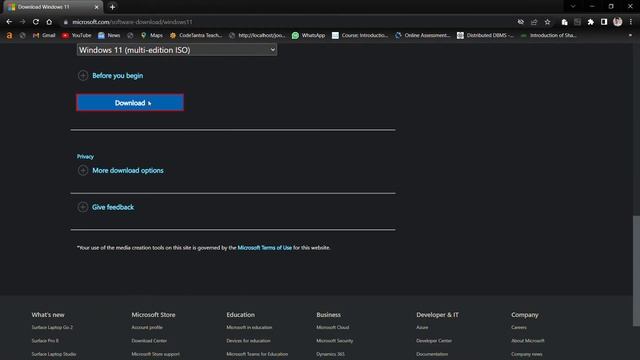This screenshot has width=640, height=360.
Task: Open Devices for education footer link
Action: click(249, 341)
